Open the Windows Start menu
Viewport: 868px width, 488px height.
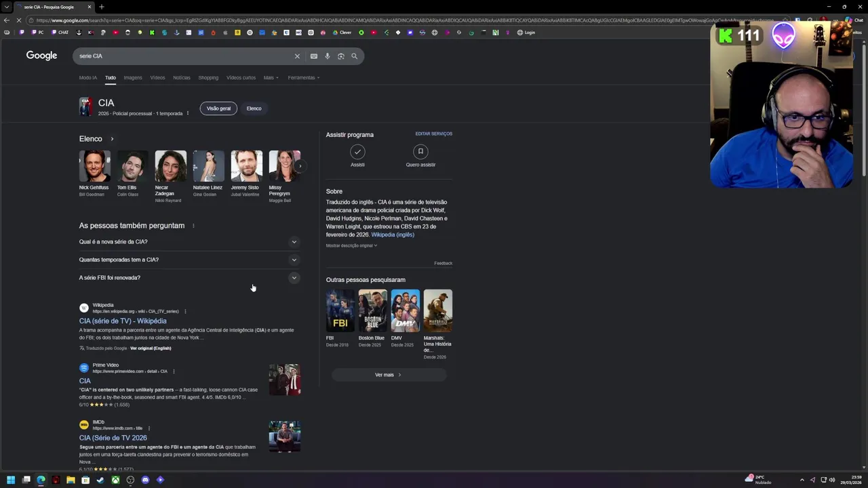[x=11, y=480]
